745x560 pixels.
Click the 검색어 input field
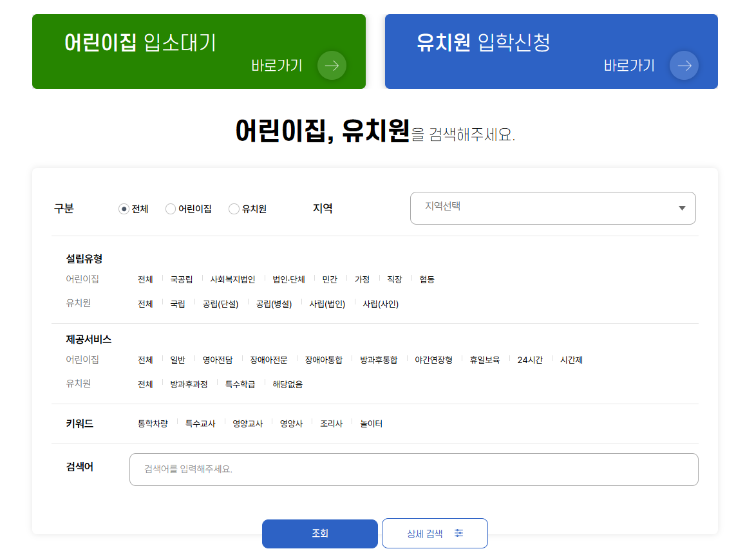coord(413,469)
